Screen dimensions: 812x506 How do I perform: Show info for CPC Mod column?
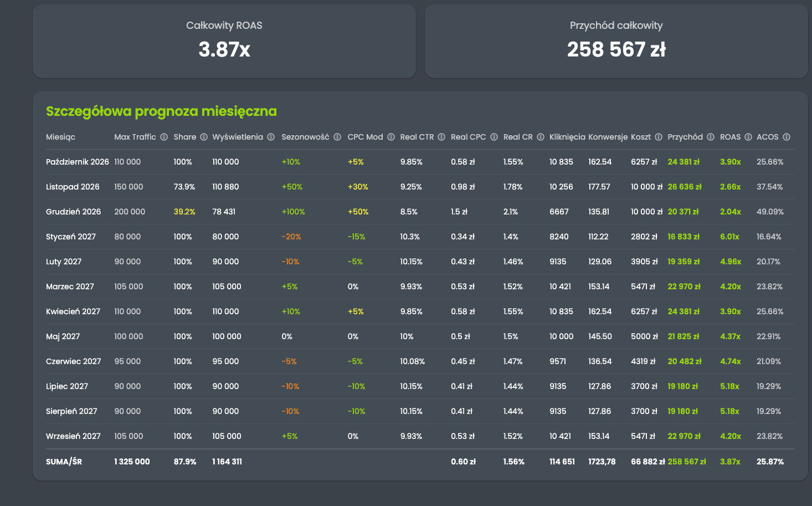[x=391, y=137]
